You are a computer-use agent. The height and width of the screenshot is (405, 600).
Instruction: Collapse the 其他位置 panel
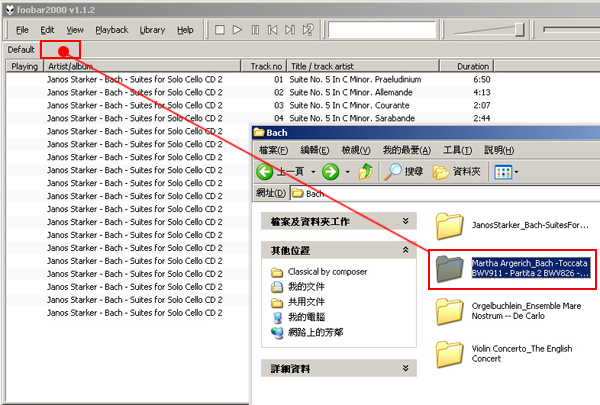[x=339, y=250]
